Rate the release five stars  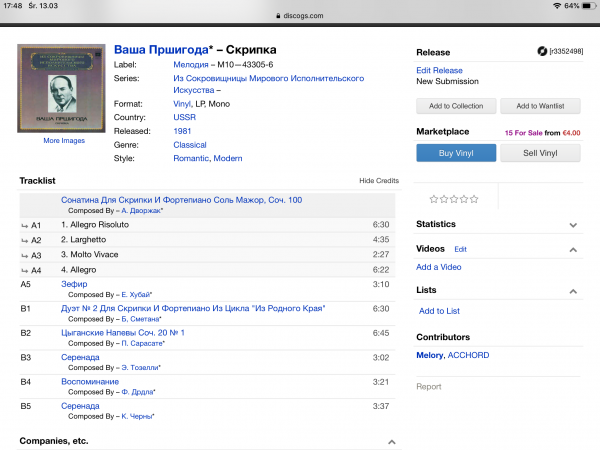pos(474,199)
